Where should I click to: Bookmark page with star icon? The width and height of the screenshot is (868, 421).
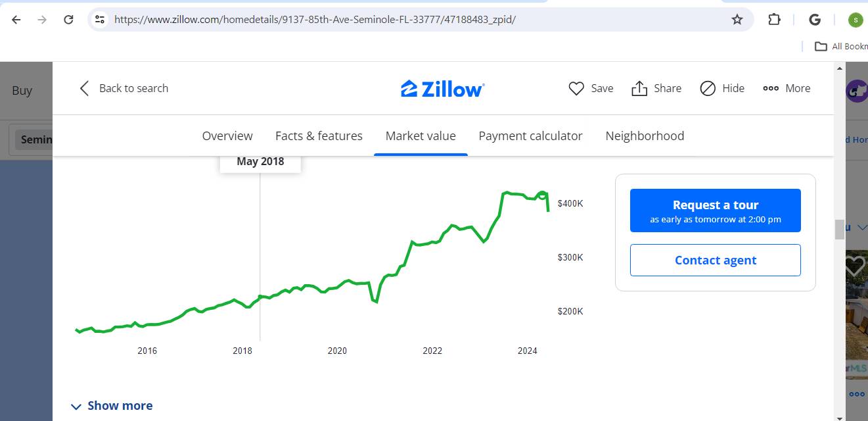(737, 19)
